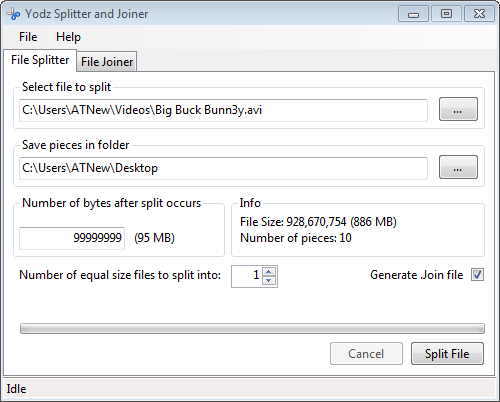
Task: Browse for folder to save pieces
Action: 458,167
